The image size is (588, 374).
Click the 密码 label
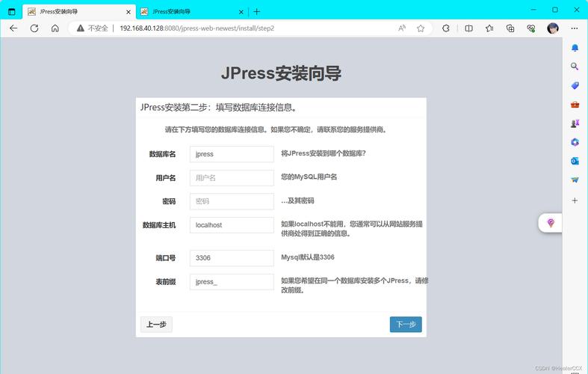click(169, 201)
